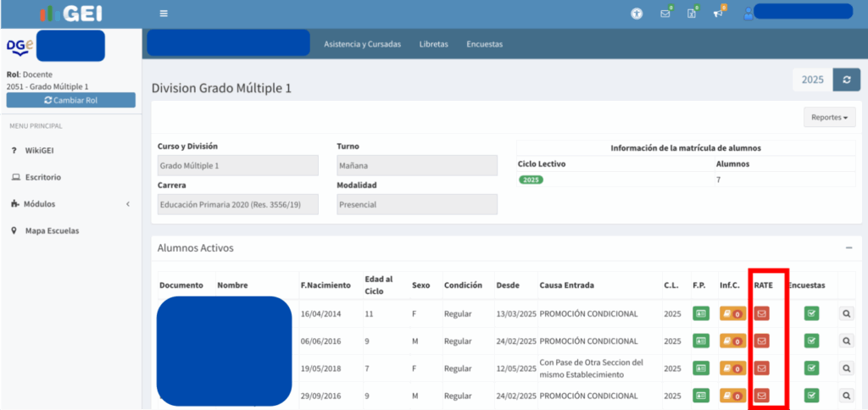Open the document notifications icon in header

coord(692,14)
